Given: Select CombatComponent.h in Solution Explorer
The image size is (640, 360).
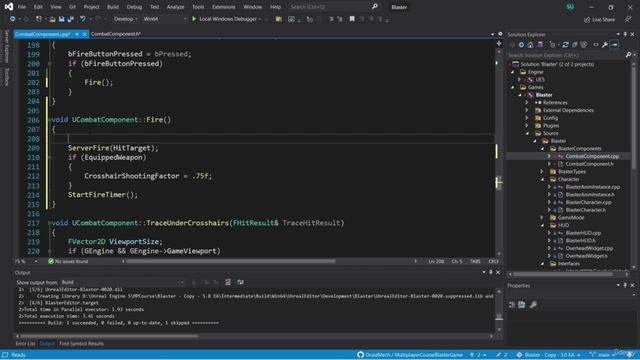Looking at the screenshot, I should pyautogui.click(x=589, y=164).
